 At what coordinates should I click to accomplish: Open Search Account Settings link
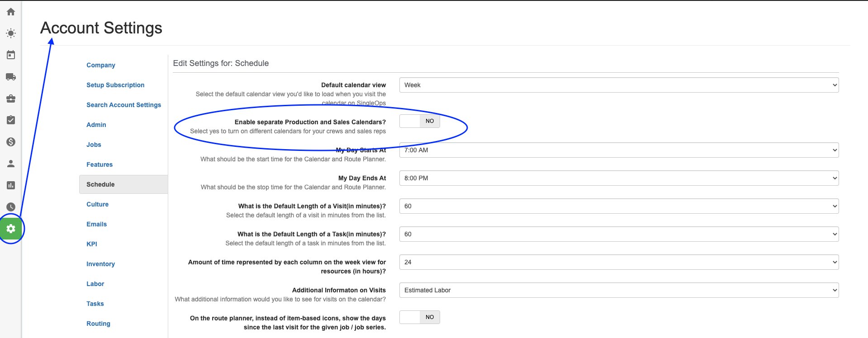(123, 105)
